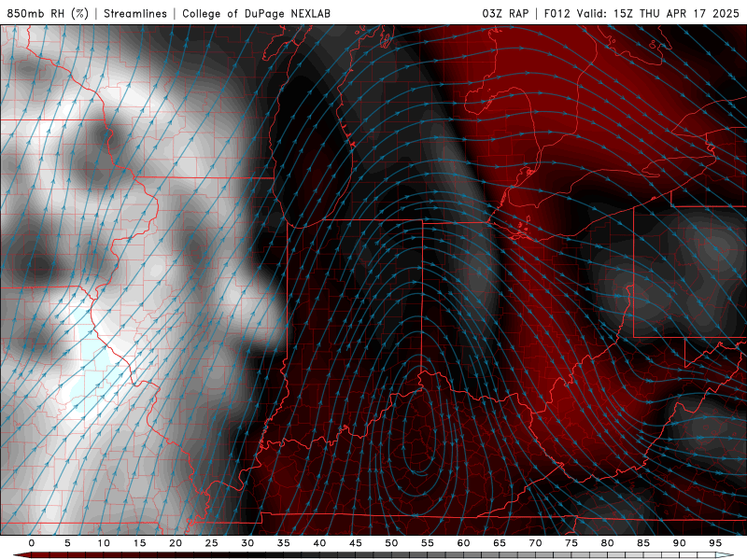This screenshot has height=560, width=747.
Task: Click the "85" label on color scale
Action: pos(643,543)
